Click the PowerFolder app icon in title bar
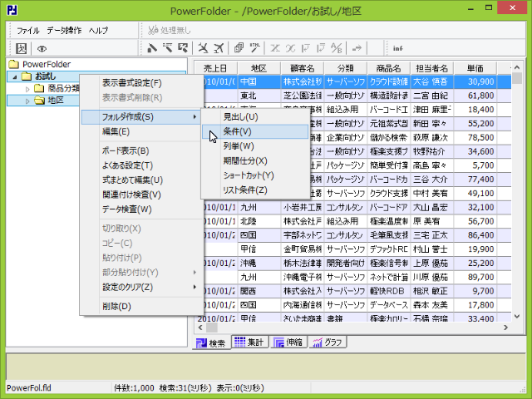532x399 pixels. coord(12,10)
